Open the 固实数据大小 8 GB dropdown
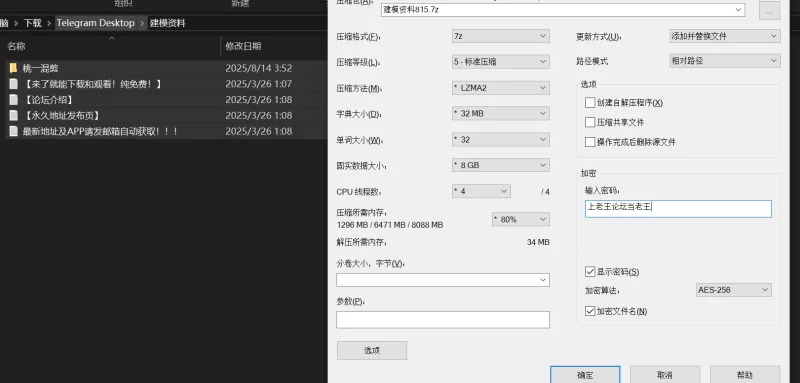The width and height of the screenshot is (800, 383). pyautogui.click(x=501, y=165)
